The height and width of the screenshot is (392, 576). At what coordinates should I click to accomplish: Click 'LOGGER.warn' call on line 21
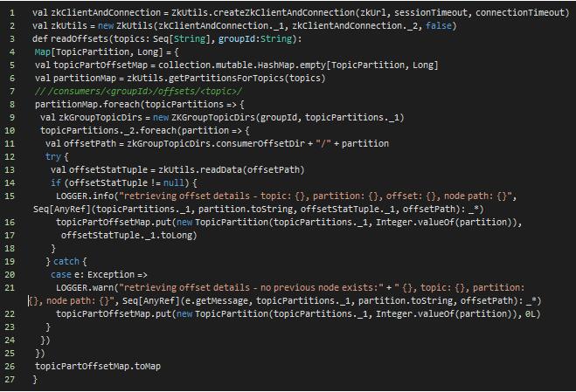[x=85, y=288]
